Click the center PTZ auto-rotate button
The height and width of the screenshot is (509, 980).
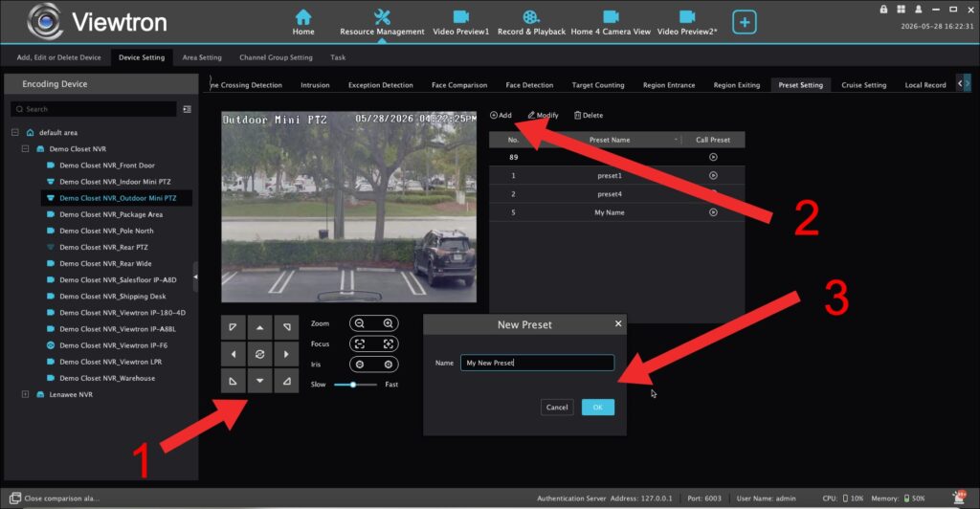pyautogui.click(x=259, y=354)
